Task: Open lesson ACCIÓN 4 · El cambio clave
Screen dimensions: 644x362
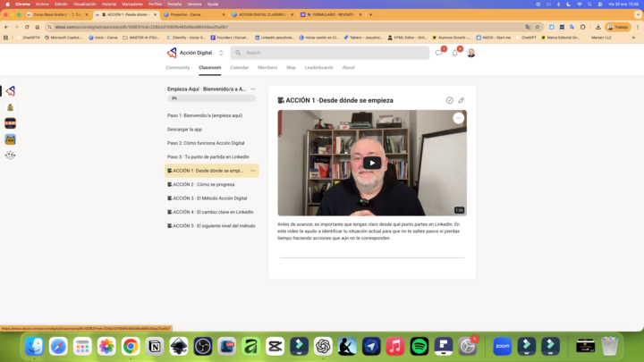Action: click(x=211, y=212)
